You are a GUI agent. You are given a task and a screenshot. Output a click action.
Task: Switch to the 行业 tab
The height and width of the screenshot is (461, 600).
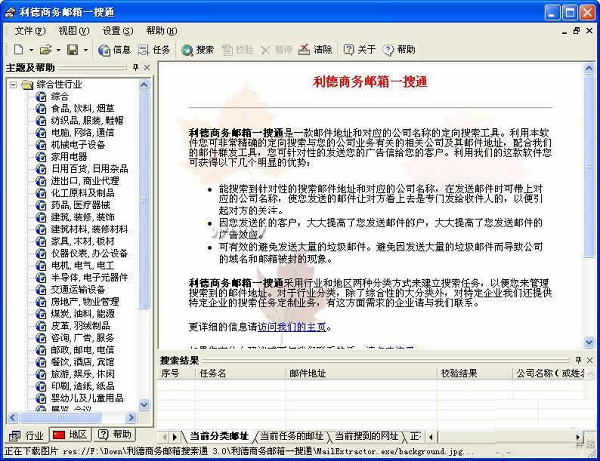(26, 435)
